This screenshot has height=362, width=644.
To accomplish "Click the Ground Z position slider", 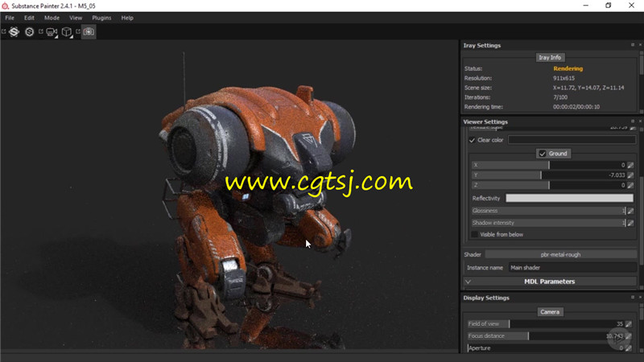I will coord(549,185).
